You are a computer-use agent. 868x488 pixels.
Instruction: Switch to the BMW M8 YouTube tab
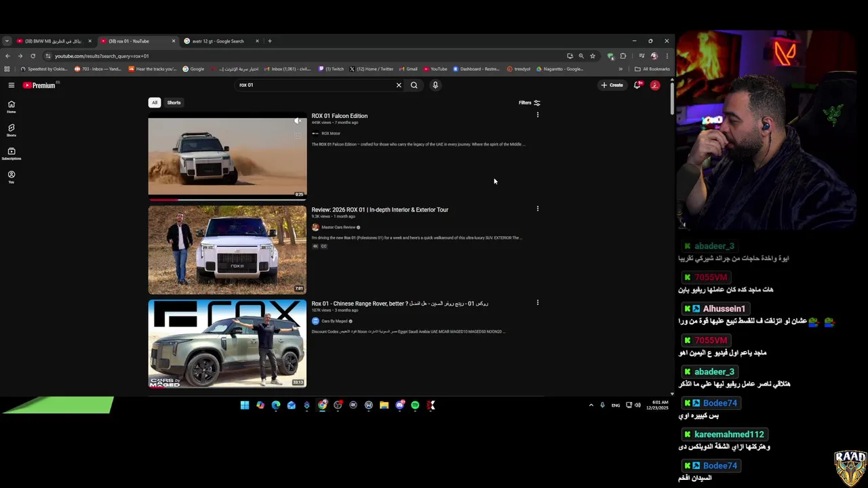point(53,41)
